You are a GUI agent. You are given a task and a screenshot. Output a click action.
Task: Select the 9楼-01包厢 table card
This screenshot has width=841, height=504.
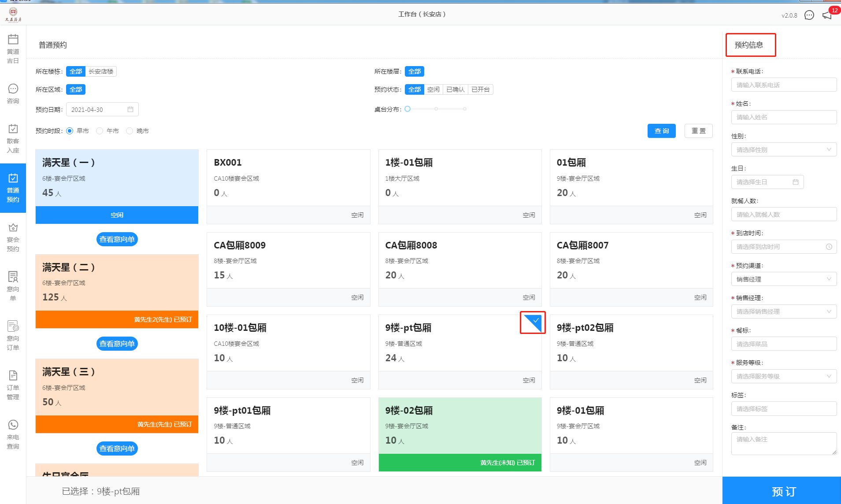tap(631, 434)
